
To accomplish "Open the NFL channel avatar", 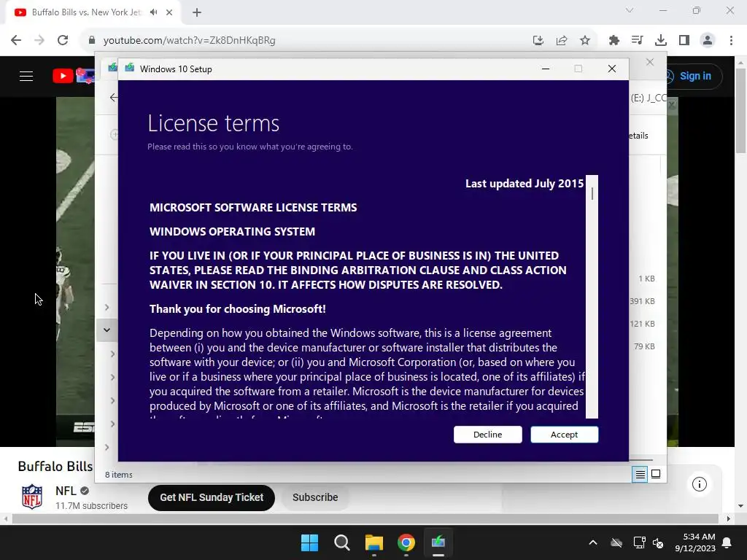I will (x=32, y=497).
